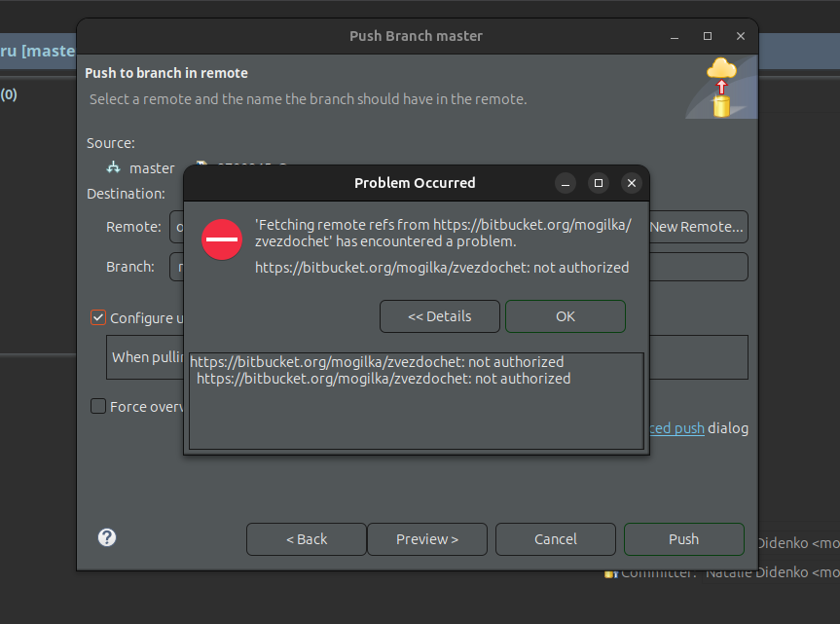Click the red error icon
This screenshot has height=624, width=840.
222,239
